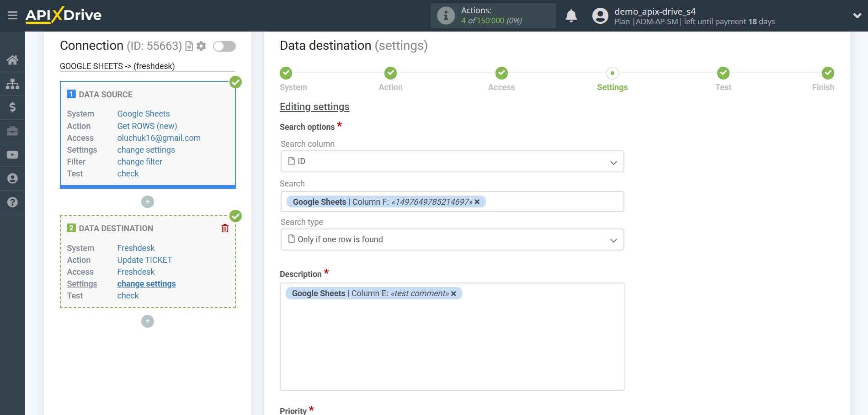
Task: Click the Data Destination green checkmark
Action: click(235, 216)
